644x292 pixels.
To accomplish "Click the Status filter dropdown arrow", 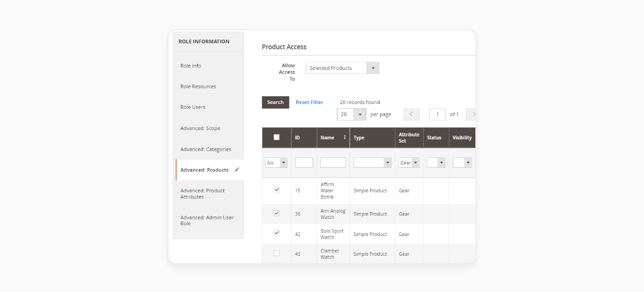I will (441, 162).
